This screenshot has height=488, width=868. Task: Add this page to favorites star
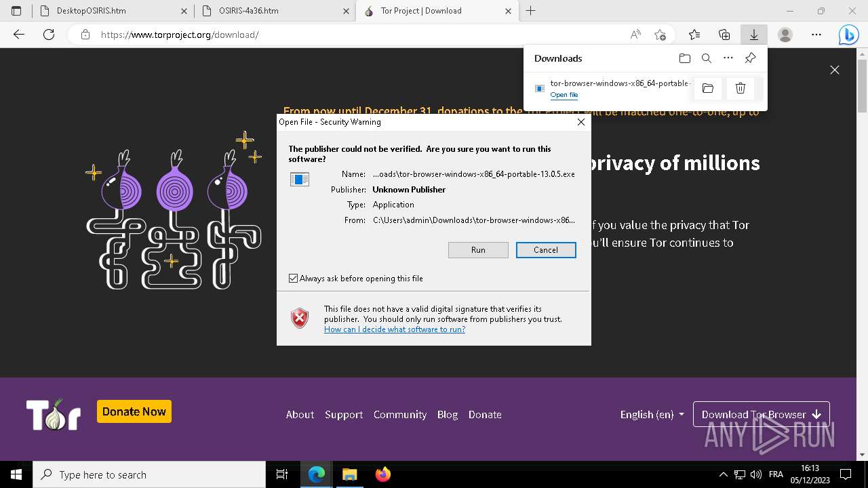(x=660, y=35)
